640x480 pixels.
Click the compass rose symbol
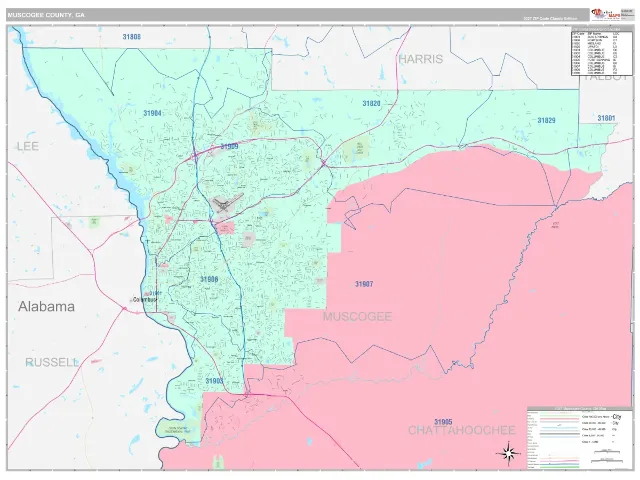click(x=508, y=453)
